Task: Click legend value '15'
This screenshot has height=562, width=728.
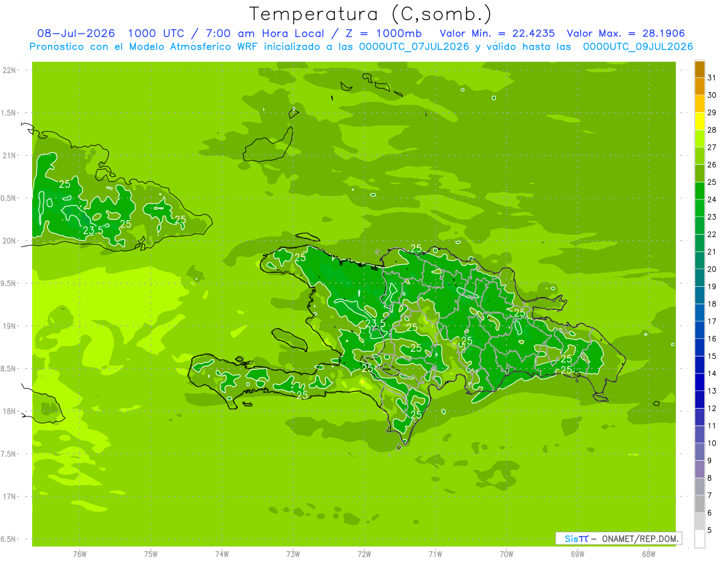Action: tap(712, 356)
